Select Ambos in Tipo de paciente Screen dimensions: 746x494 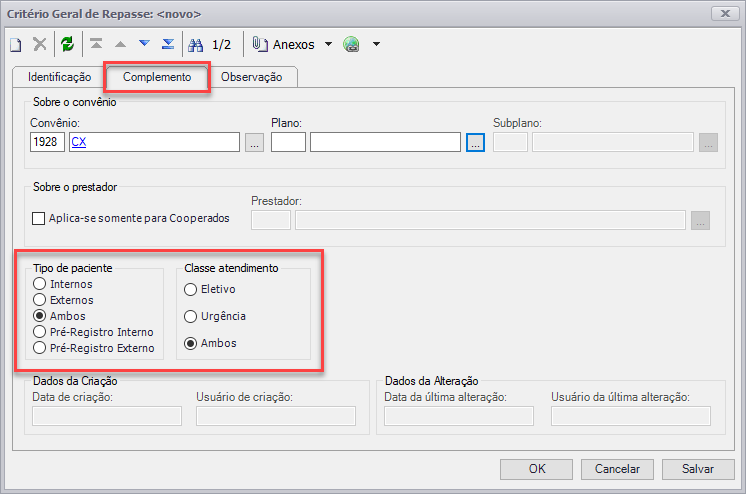[x=39, y=316]
